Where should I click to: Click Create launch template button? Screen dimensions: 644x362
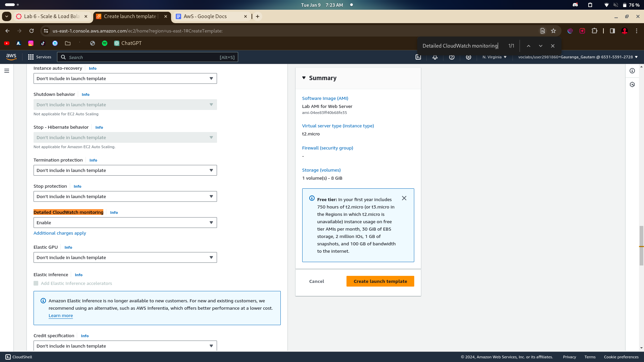click(380, 282)
